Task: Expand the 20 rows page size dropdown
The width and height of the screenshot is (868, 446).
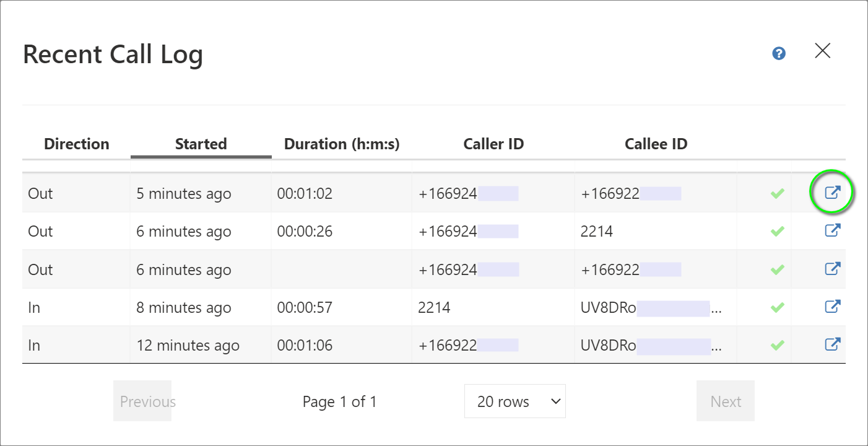Action: tap(514, 401)
